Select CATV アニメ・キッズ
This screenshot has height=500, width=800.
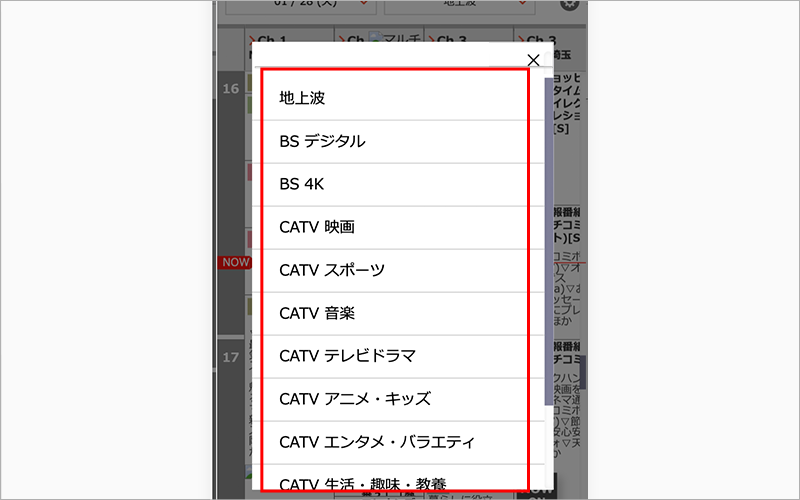point(395,399)
